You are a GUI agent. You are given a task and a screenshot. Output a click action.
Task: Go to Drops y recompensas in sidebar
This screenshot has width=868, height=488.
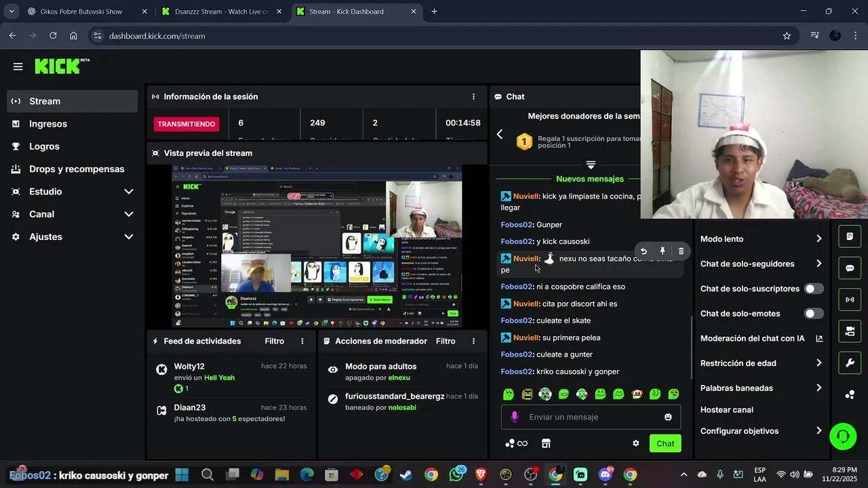click(x=73, y=169)
